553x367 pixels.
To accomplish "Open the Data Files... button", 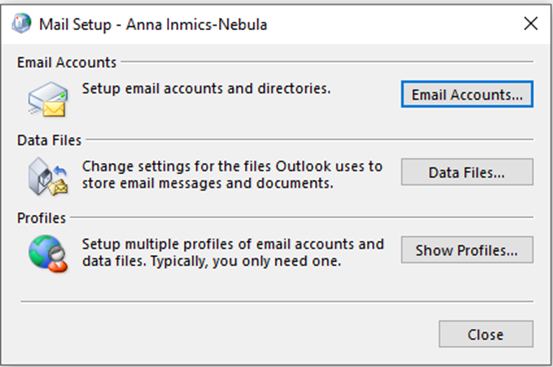I will click(x=467, y=172).
